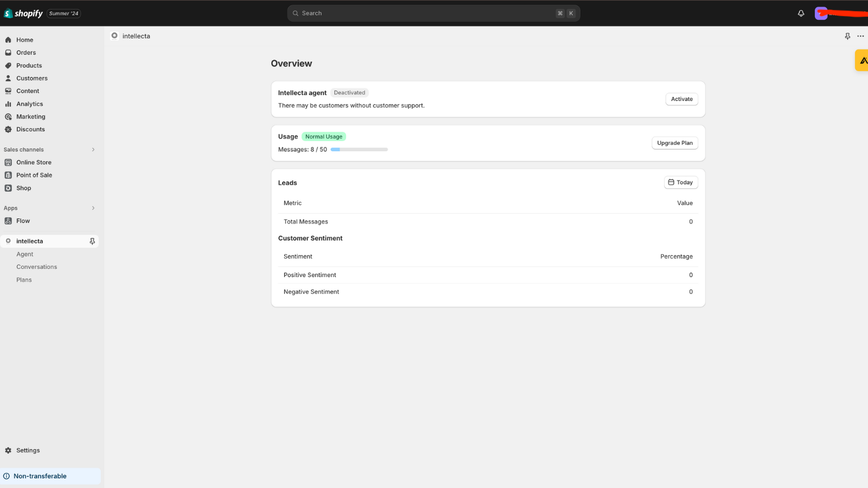Click the Analytics bar chart icon

click(x=8, y=104)
